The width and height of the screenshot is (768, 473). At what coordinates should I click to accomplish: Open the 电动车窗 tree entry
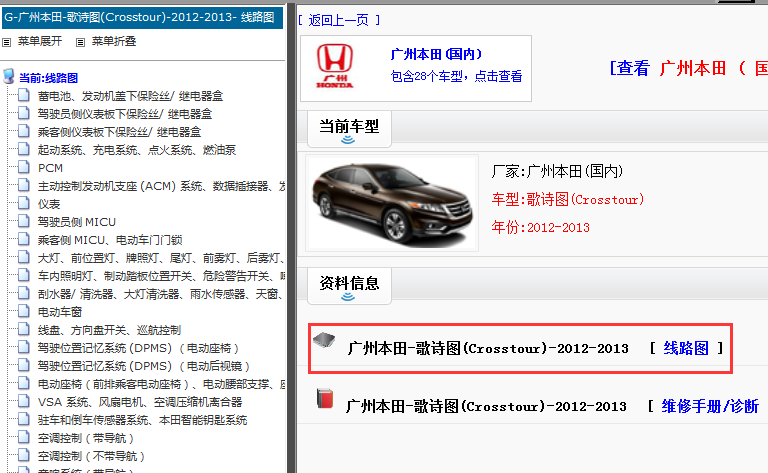[x=60, y=312]
